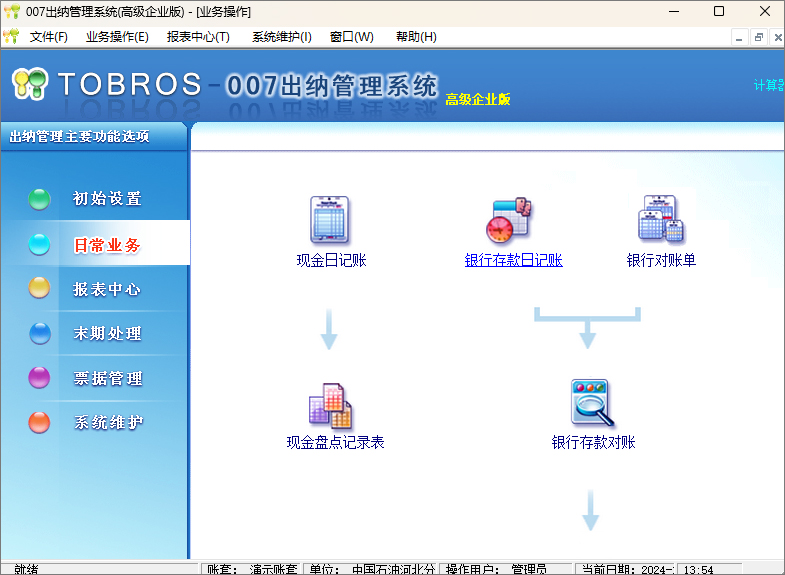Open the 银行对账单 calendar sheets icon
785x575 pixels.
(x=661, y=219)
